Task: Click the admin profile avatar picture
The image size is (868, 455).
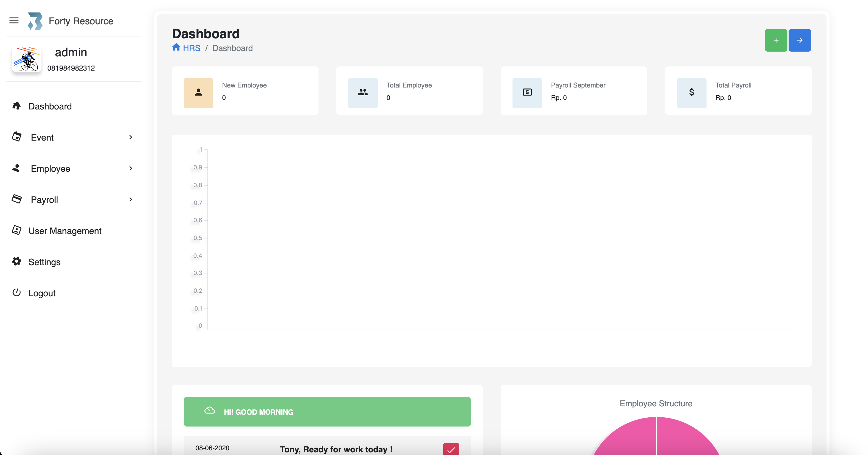Action: 27,59
